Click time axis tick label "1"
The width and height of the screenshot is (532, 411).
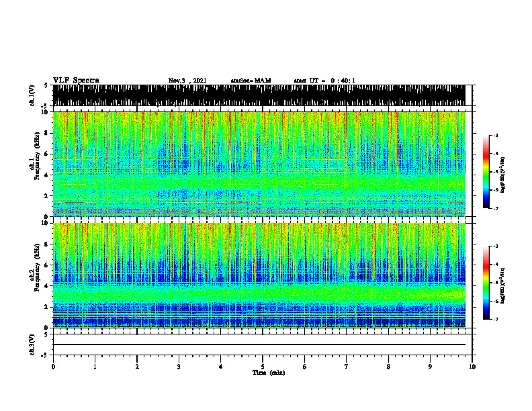pos(95,367)
